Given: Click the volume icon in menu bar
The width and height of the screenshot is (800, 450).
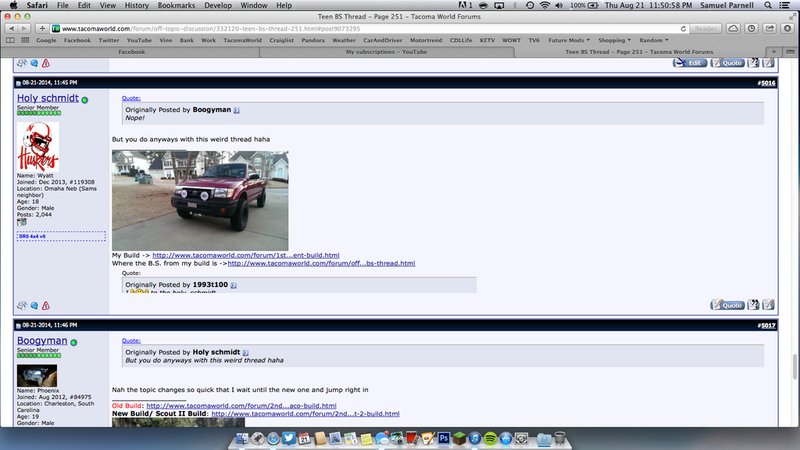Looking at the screenshot, I should [559, 5].
